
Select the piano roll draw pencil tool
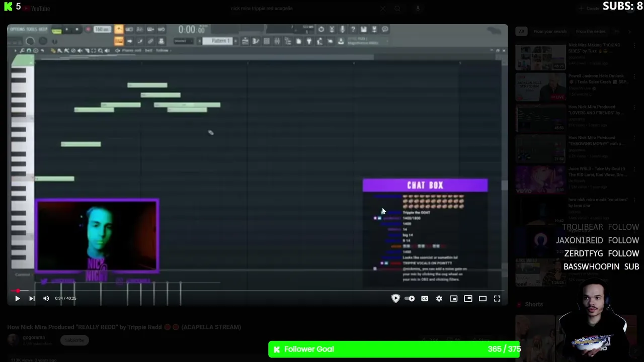coord(53,51)
